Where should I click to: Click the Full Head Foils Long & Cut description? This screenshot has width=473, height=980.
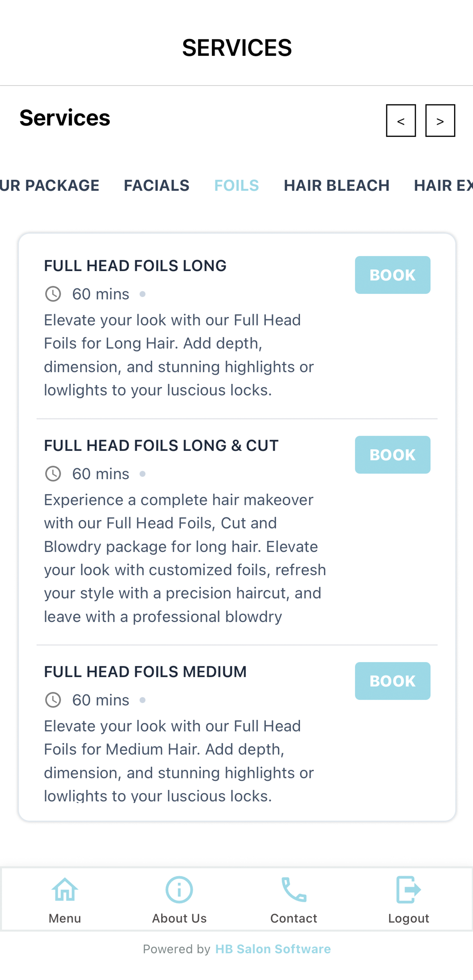click(x=185, y=558)
